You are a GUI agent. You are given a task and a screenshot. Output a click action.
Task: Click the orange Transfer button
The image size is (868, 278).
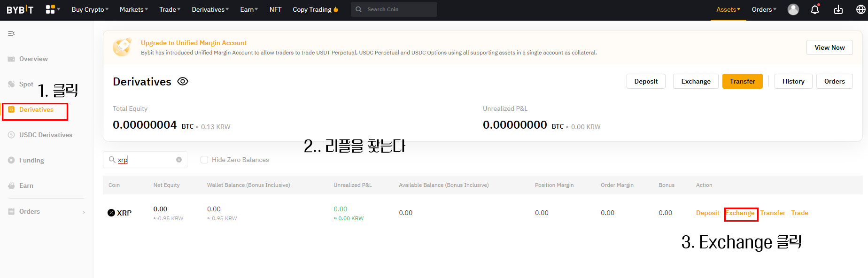pyautogui.click(x=743, y=81)
